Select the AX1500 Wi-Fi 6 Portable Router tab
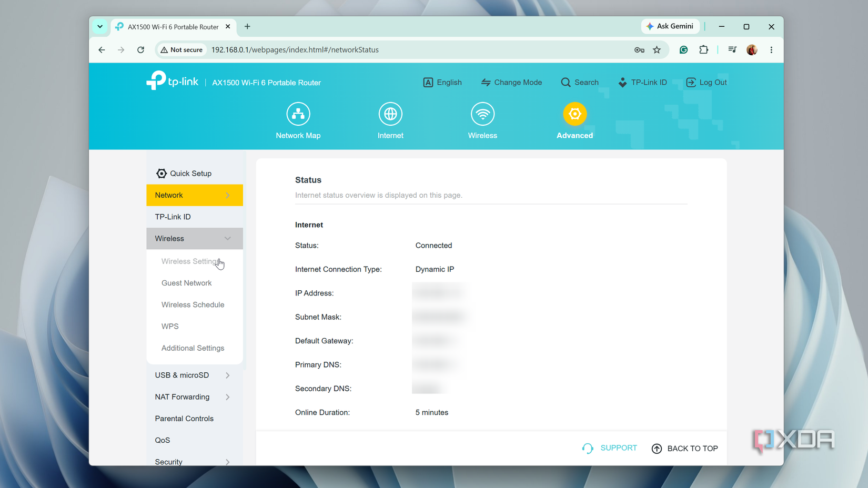 click(x=174, y=27)
